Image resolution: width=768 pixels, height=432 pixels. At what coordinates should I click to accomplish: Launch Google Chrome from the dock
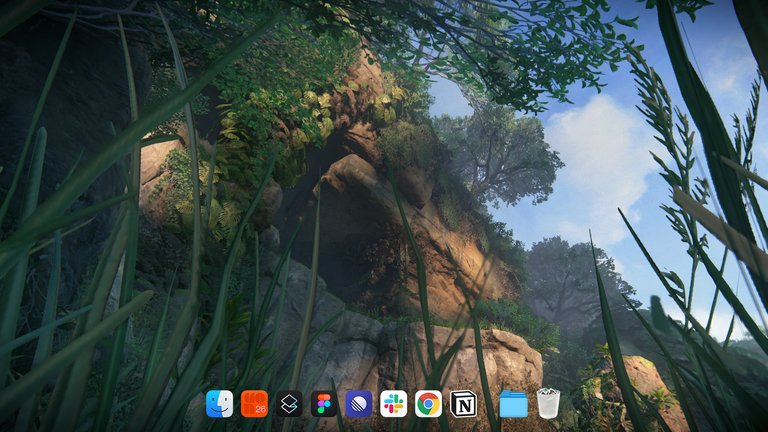[x=428, y=404]
